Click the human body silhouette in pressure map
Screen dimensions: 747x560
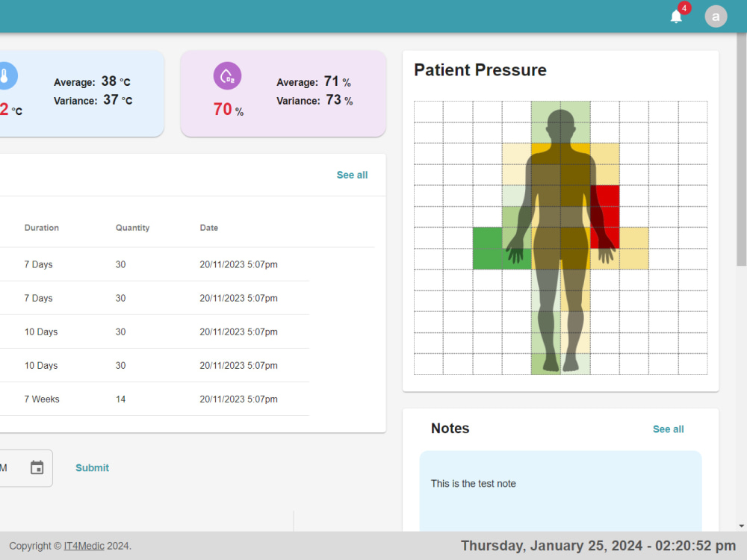[561, 240]
